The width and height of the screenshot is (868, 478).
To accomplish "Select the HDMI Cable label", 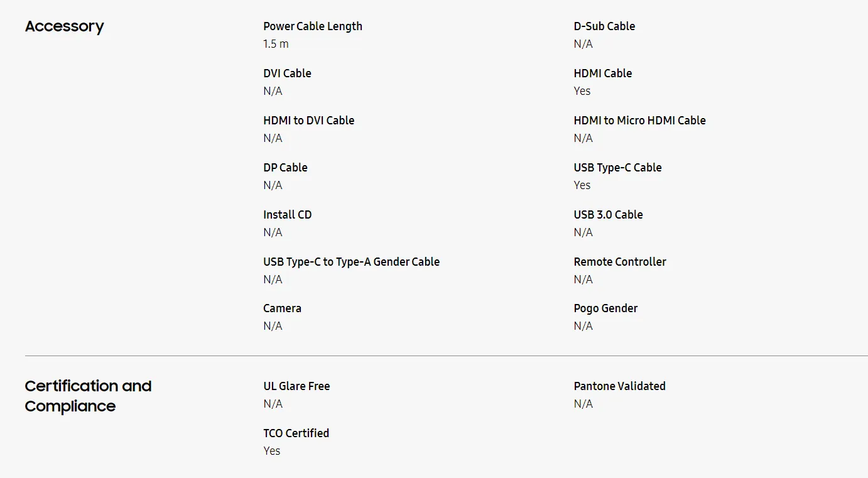I will [602, 73].
